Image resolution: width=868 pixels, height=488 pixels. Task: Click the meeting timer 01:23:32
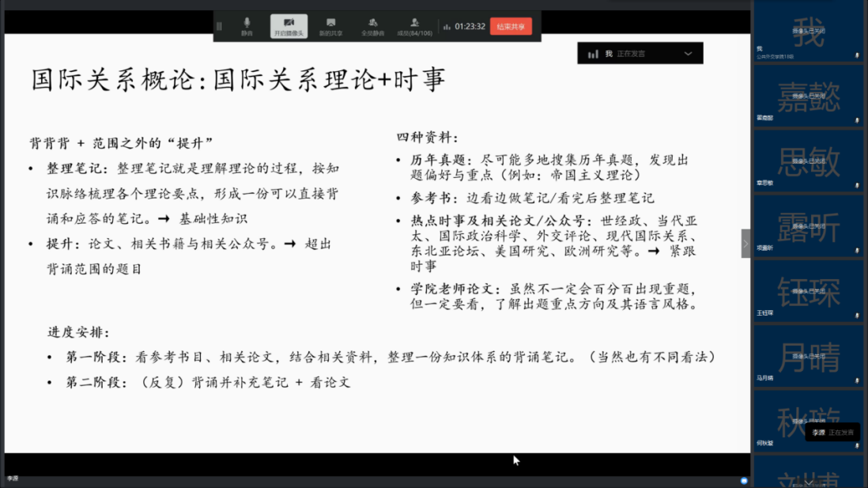tap(470, 27)
